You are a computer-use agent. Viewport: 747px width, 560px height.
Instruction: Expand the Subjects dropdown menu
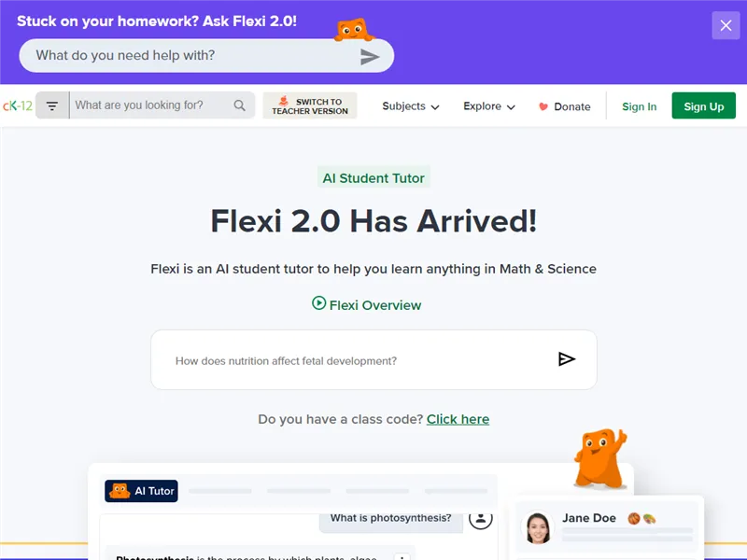pyautogui.click(x=410, y=106)
